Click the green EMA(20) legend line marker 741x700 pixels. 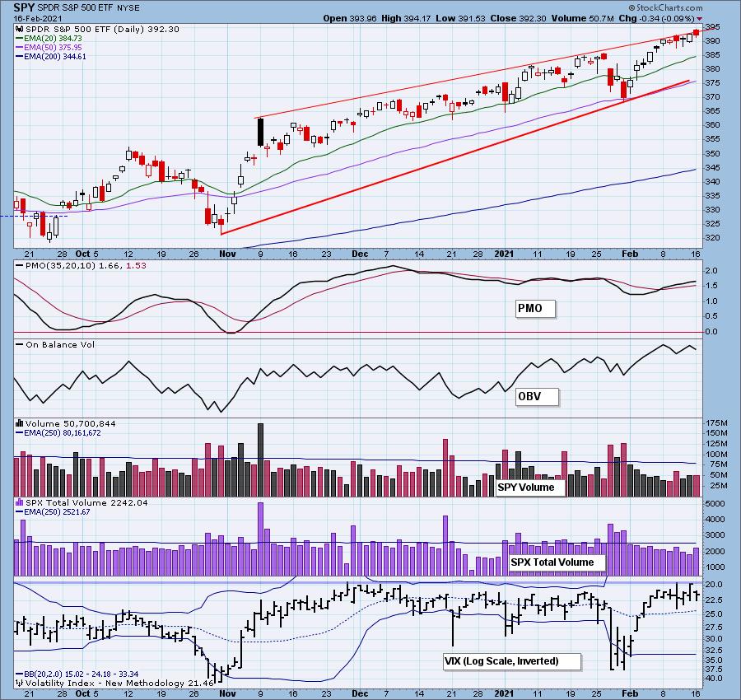pyautogui.click(x=20, y=39)
